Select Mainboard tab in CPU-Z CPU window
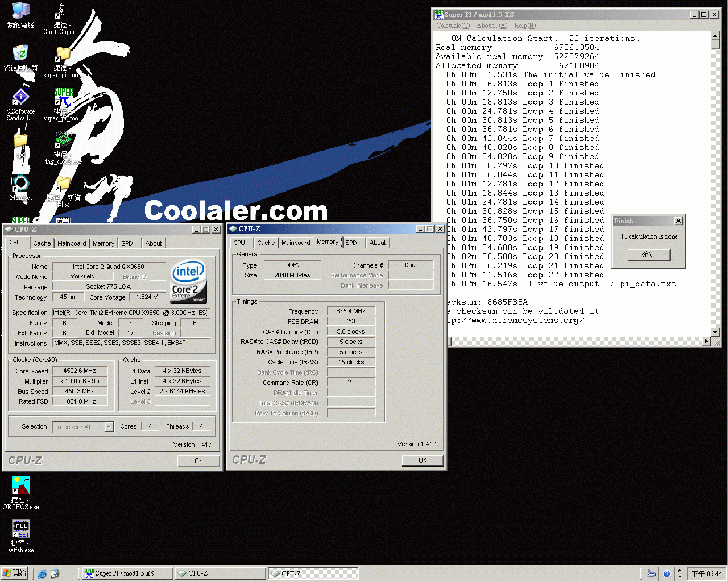This screenshot has width=728, height=582. point(72,243)
